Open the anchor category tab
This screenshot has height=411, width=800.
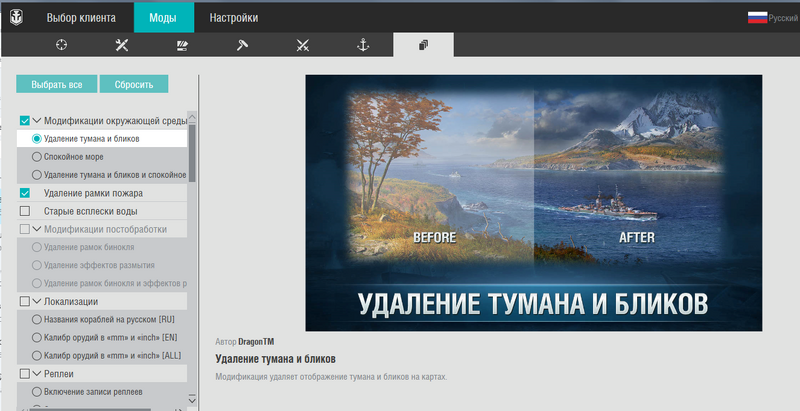click(x=363, y=45)
